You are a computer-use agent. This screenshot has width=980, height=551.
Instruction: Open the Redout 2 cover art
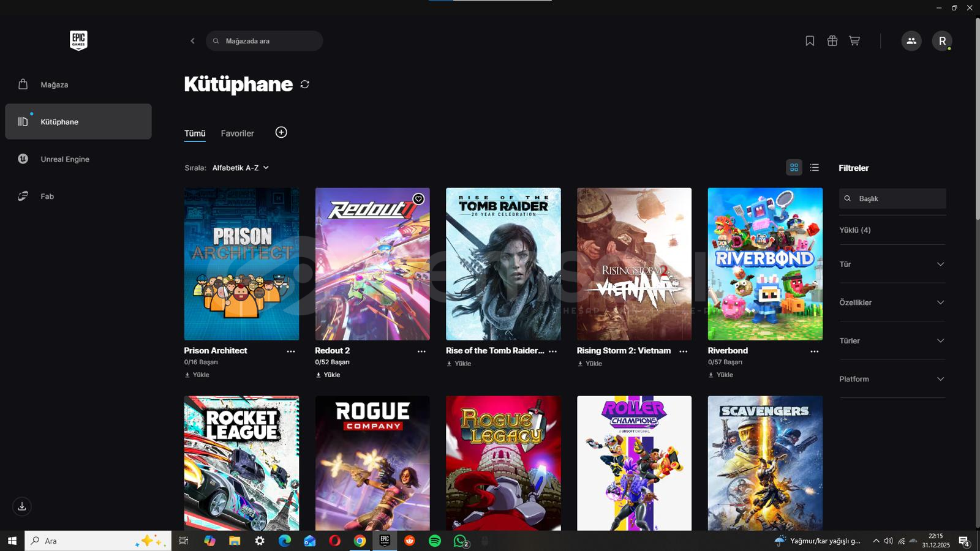point(372,264)
